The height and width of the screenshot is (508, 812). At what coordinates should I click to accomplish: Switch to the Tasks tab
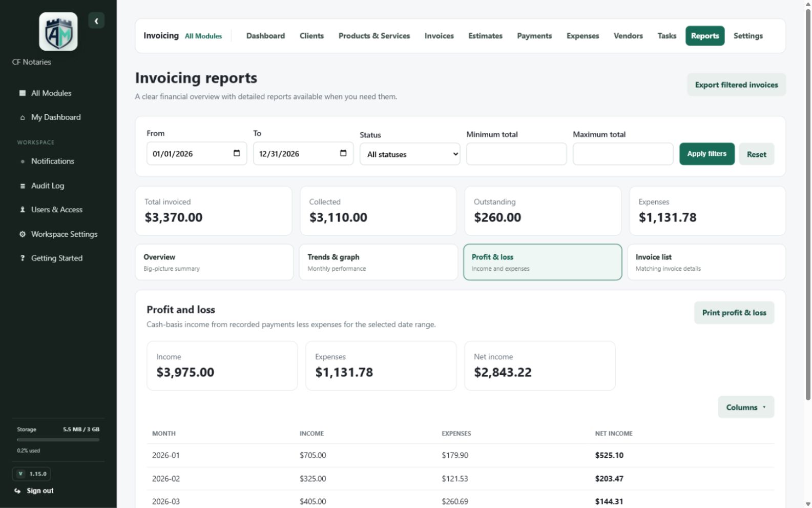667,36
